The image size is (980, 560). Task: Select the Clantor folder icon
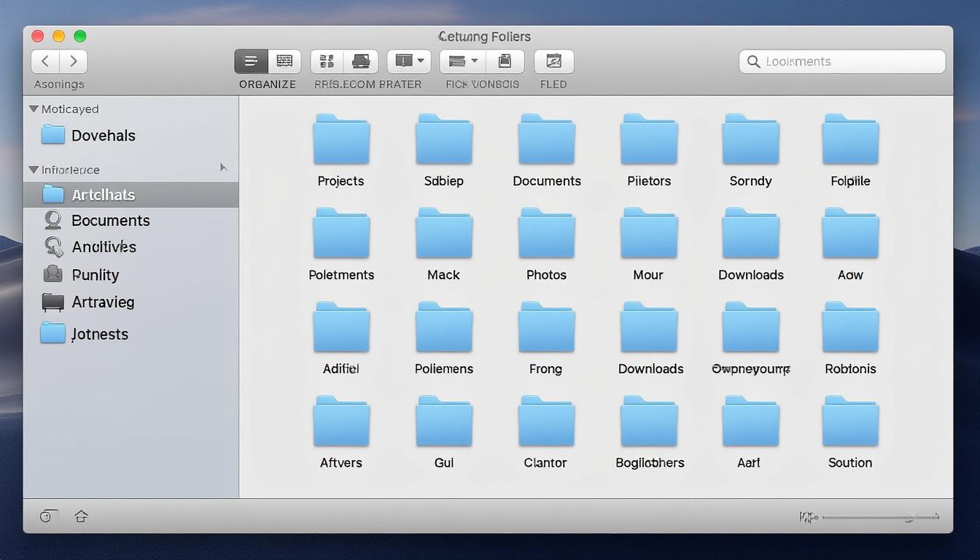tap(547, 421)
